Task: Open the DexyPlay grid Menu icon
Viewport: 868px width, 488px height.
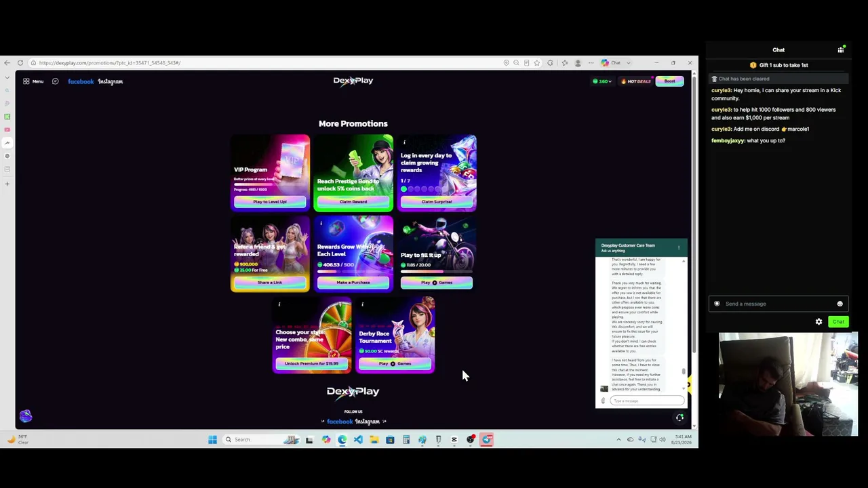Action: 26,81
